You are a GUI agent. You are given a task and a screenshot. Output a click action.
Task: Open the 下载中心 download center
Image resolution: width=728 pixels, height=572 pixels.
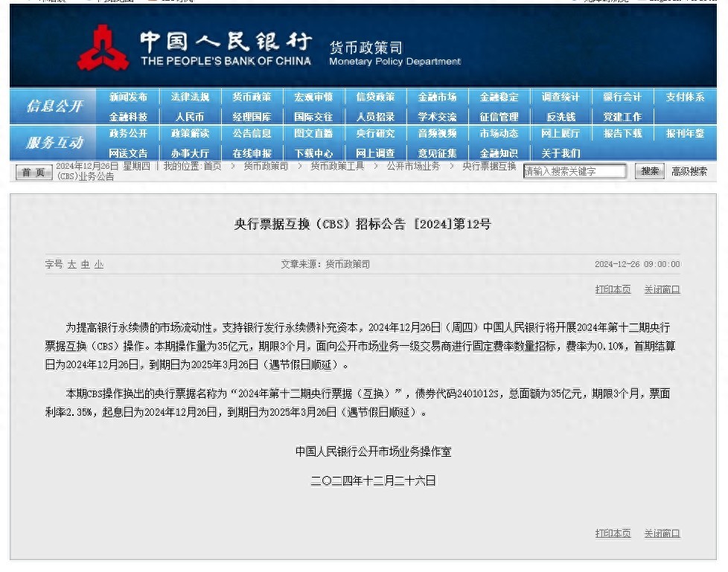[x=313, y=153]
